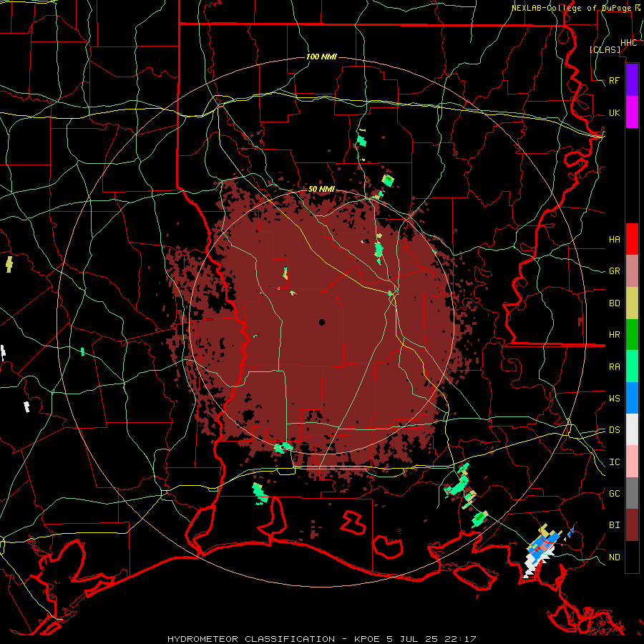Screen dimensions: 644x644
Task: Click the 'HHC' product code text
Action: tap(628, 43)
